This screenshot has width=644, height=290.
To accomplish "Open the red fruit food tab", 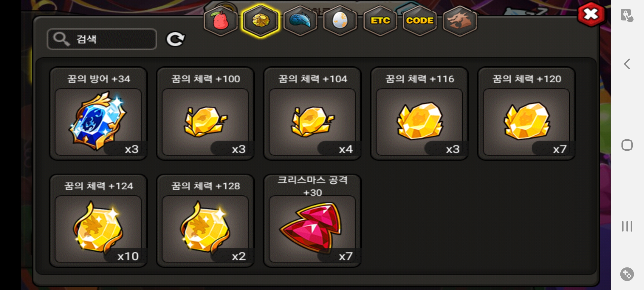I will (x=221, y=21).
